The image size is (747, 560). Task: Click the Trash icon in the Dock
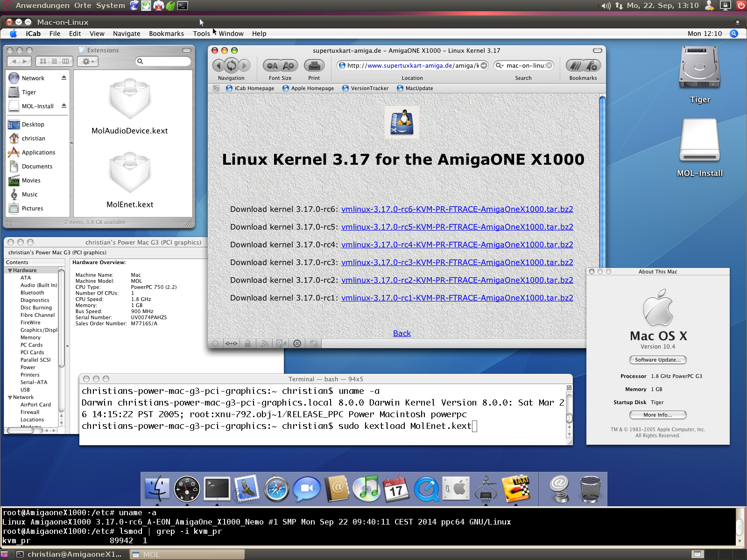590,489
